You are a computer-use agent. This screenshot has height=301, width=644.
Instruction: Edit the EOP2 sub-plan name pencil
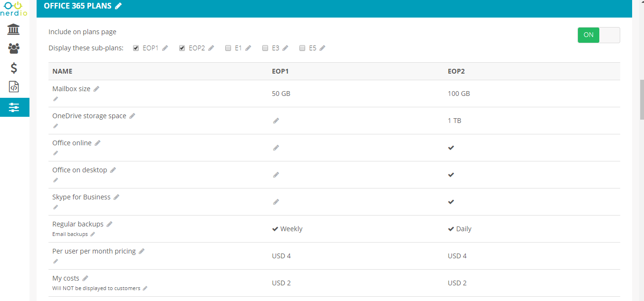point(211,48)
